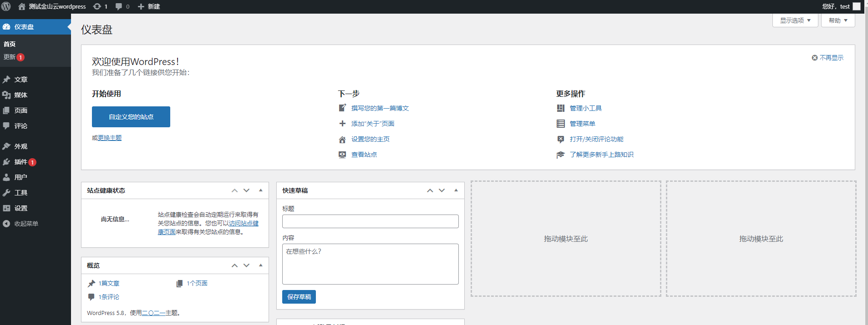Open the updates icon in admin bar

97,6
